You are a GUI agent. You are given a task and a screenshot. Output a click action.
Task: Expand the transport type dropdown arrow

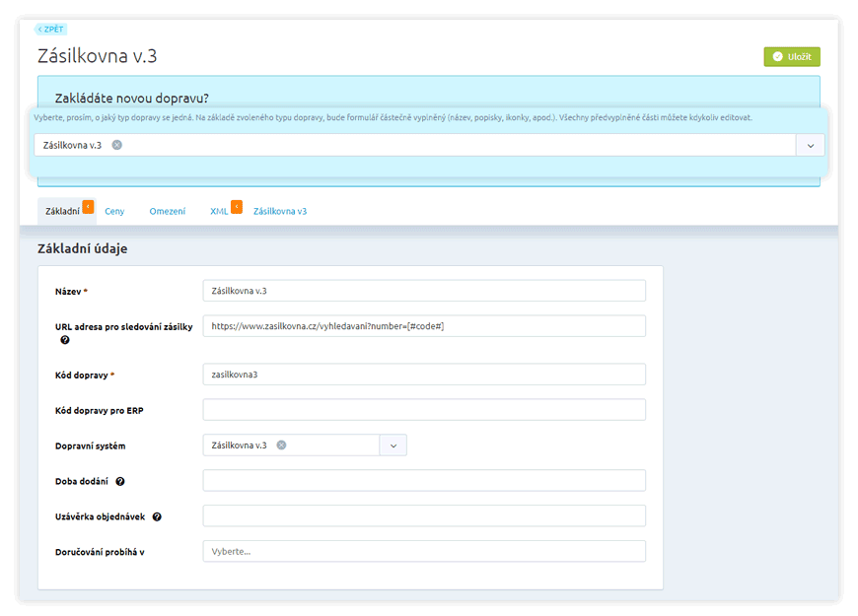810,146
